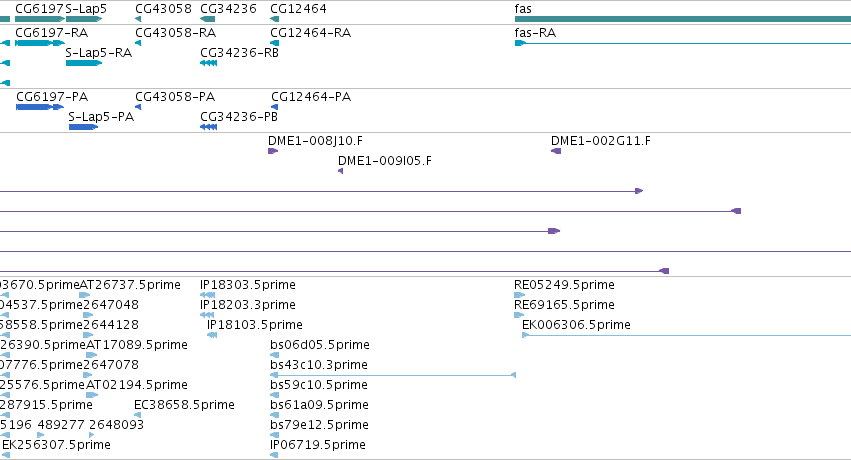
Task: Click the AT02194.5prime EST label
Action: coord(137,385)
